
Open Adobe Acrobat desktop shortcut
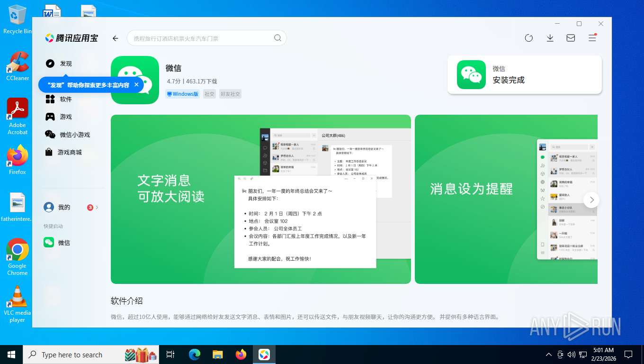point(18,117)
